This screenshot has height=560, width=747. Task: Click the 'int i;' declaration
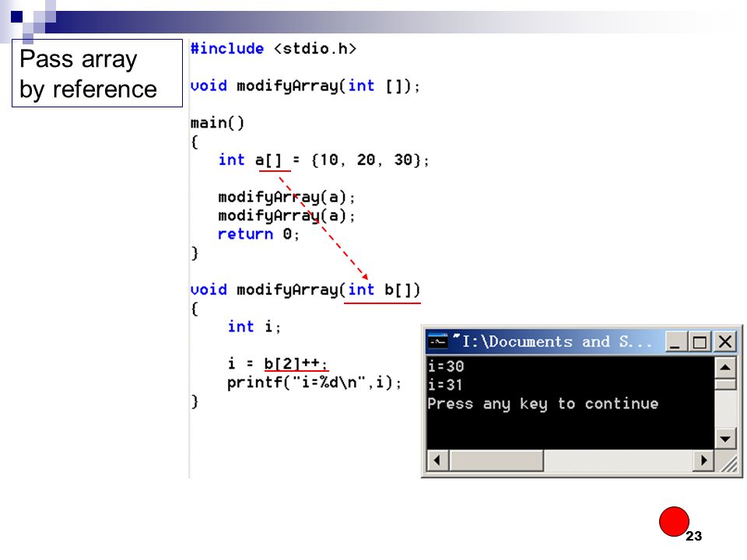coord(254,327)
